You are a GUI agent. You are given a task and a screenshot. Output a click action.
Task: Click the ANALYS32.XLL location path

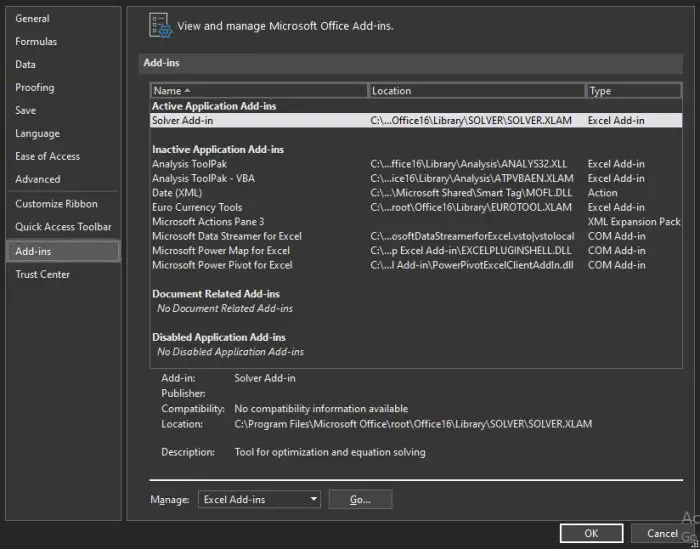coord(469,164)
